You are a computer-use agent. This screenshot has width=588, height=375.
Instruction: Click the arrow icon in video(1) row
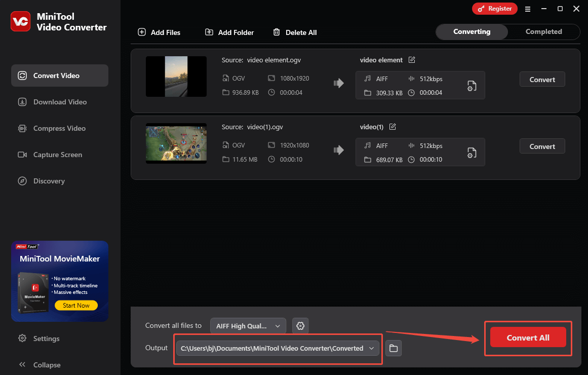(339, 150)
